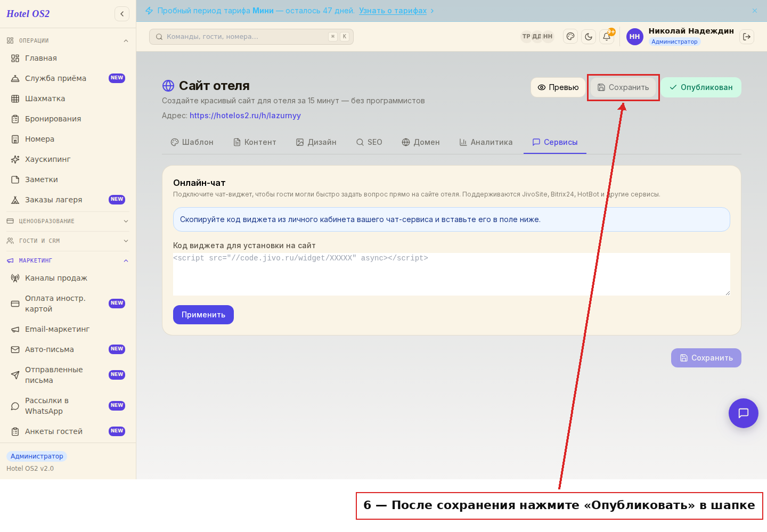Click the НН user avatar
Screen dimensions: 767x532
pyautogui.click(x=635, y=37)
